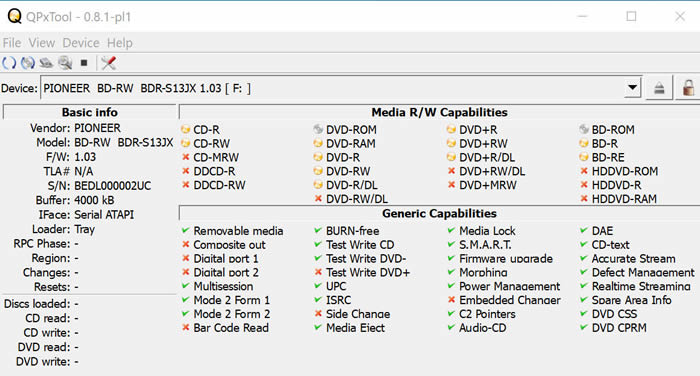Expand the Device selection dropdown arrow
The height and width of the screenshot is (376, 700).
(x=632, y=88)
